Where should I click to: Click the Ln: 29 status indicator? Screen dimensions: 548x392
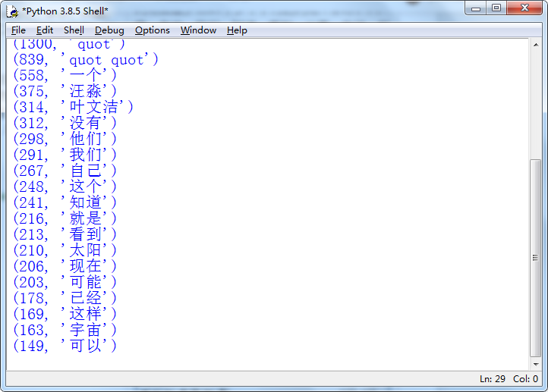point(493,379)
